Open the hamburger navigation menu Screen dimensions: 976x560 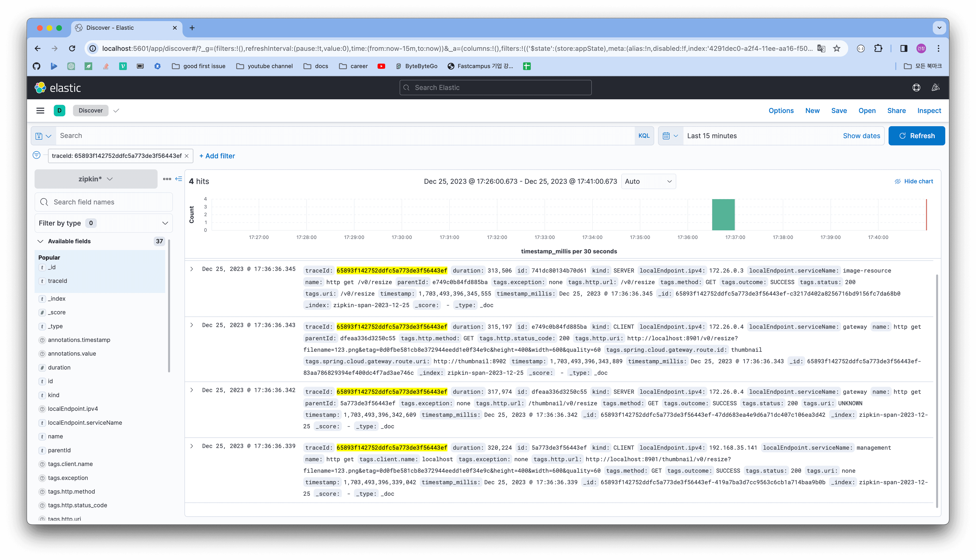coord(40,111)
